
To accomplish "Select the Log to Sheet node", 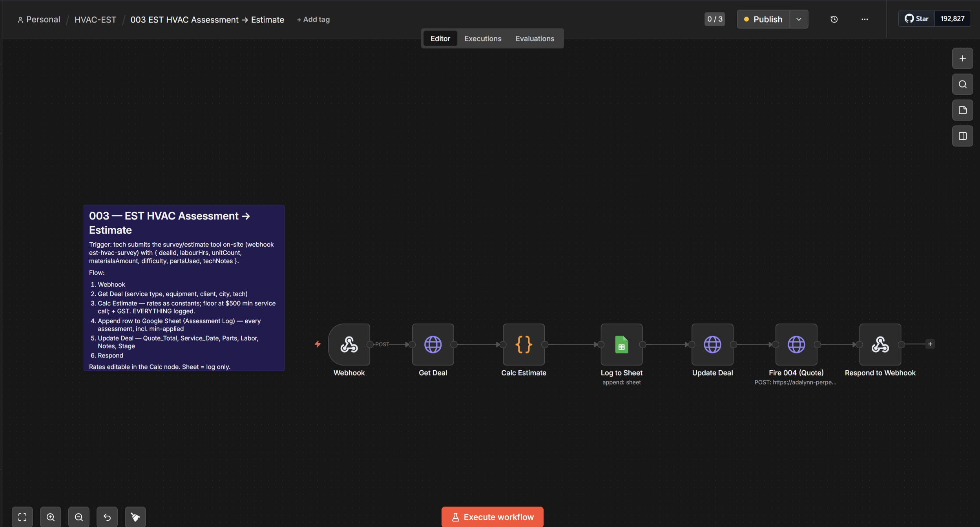I will 621,344.
